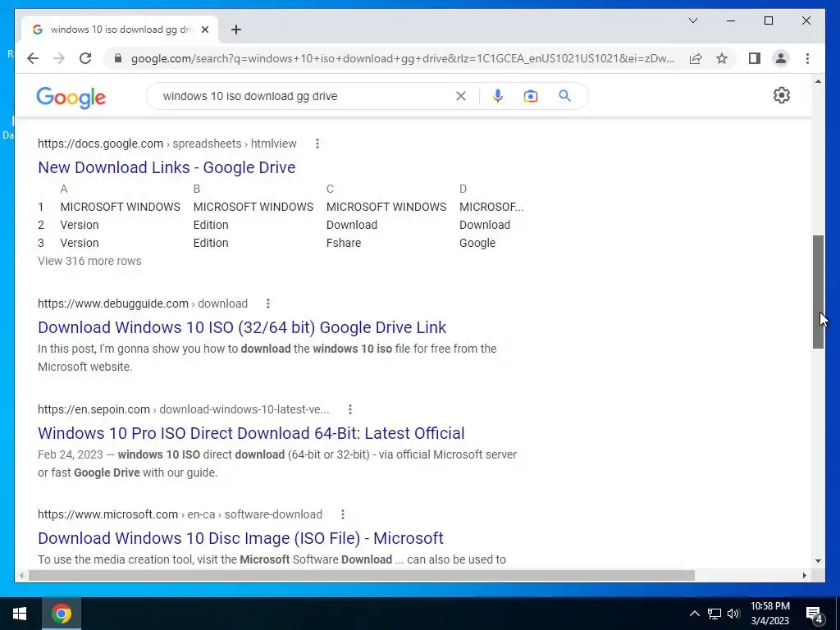Click the vertical scrollbar thumb
The height and width of the screenshot is (630, 840).
point(818,292)
